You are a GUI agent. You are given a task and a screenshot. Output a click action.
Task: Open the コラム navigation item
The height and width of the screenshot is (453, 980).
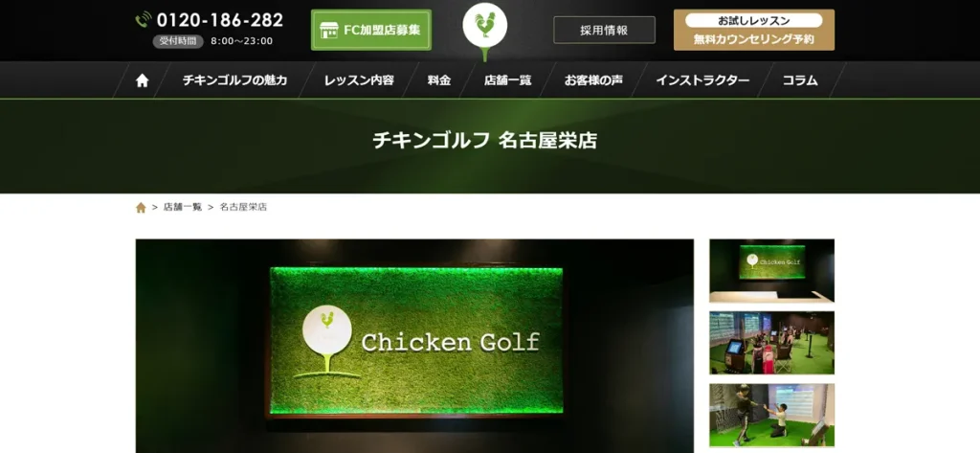tap(800, 80)
